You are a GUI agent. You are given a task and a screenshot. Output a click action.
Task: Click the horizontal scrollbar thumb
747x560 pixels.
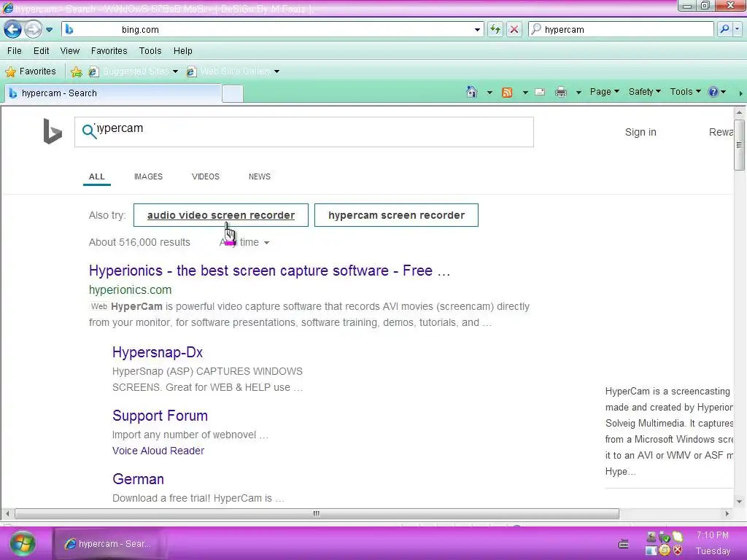pyautogui.click(x=317, y=514)
